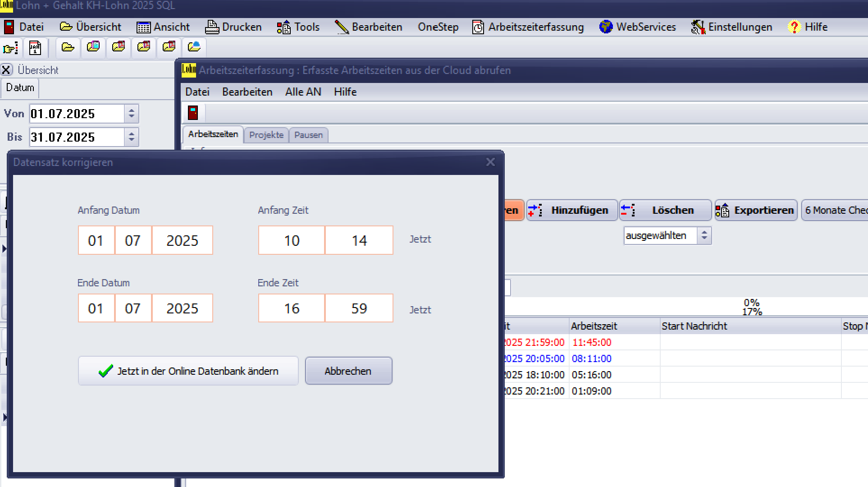Click the Bis date field 31.07.2025

[x=77, y=137]
